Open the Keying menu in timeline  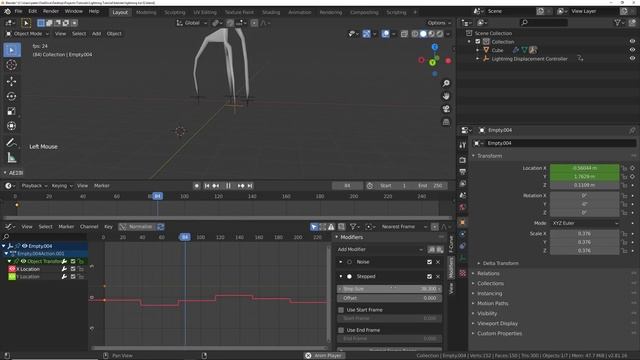[x=62, y=186]
